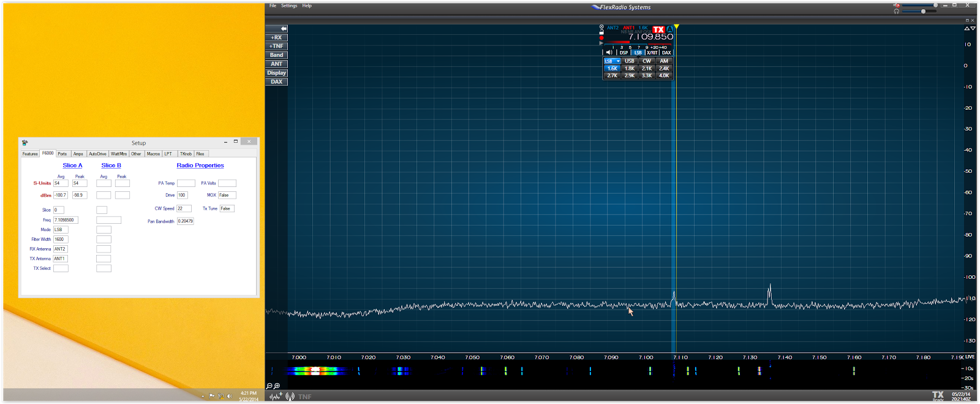Click the panadapter panel maximize icon
The image size is (980, 404).
pos(967,20)
